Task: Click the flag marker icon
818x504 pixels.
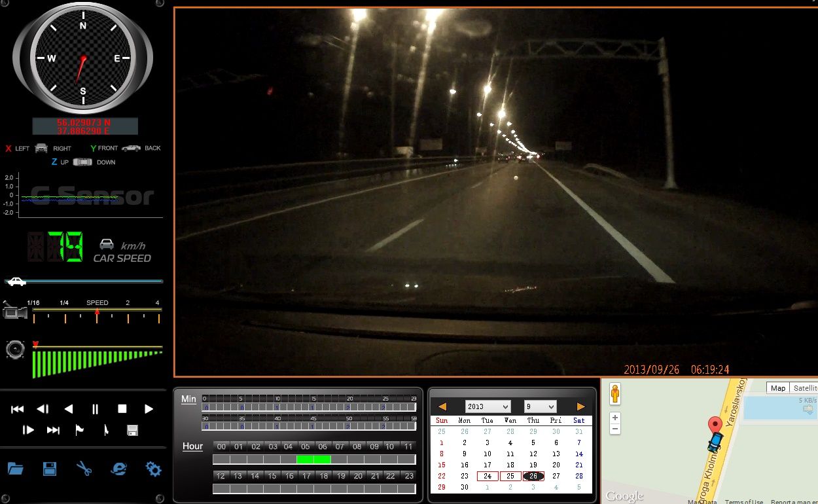Action: point(80,430)
